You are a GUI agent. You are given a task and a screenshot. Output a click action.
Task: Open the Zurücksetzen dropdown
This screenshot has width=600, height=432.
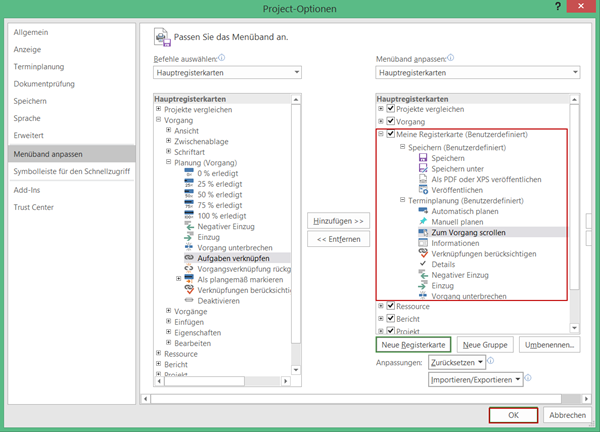[x=458, y=362]
